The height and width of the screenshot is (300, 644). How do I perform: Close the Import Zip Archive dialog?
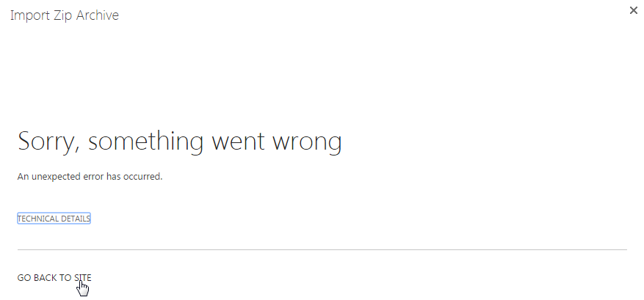pyautogui.click(x=634, y=10)
